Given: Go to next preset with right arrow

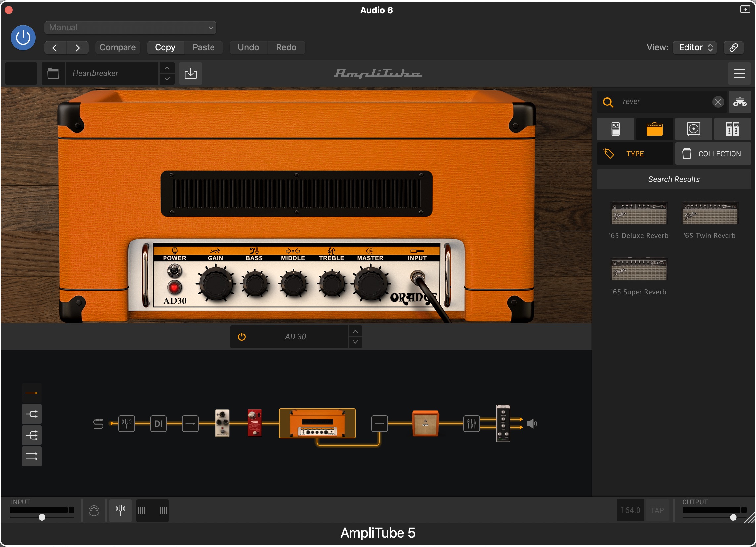Looking at the screenshot, I should [77, 48].
